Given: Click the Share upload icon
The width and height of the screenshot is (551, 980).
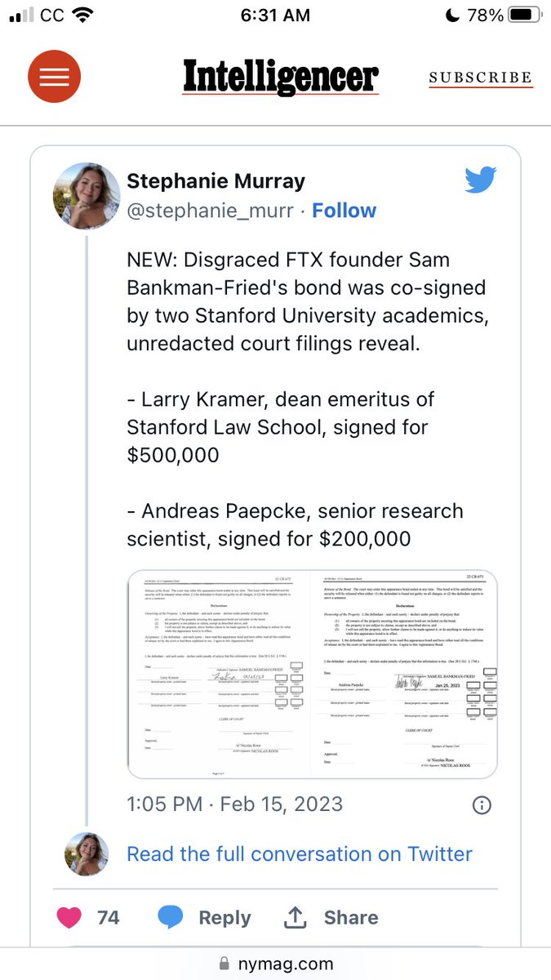Looking at the screenshot, I should [x=295, y=917].
